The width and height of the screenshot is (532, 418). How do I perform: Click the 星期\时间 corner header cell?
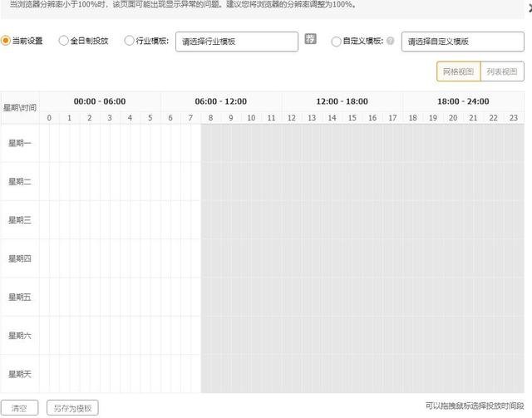point(20,108)
